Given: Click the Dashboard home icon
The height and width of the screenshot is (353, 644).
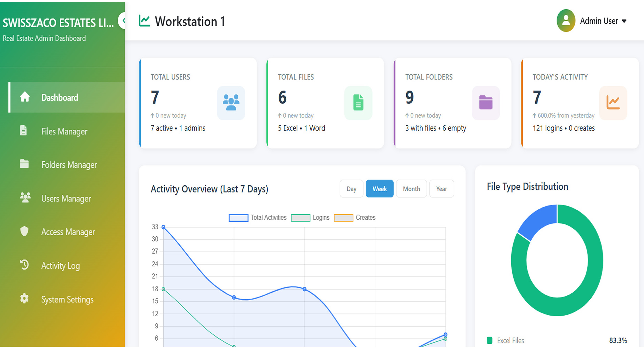Looking at the screenshot, I should click(25, 97).
